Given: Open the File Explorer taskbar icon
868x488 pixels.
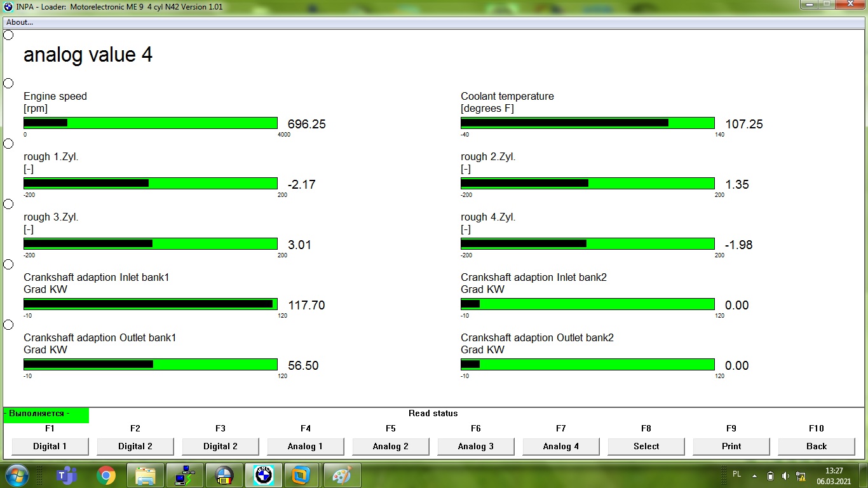Looking at the screenshot, I should pos(146,475).
